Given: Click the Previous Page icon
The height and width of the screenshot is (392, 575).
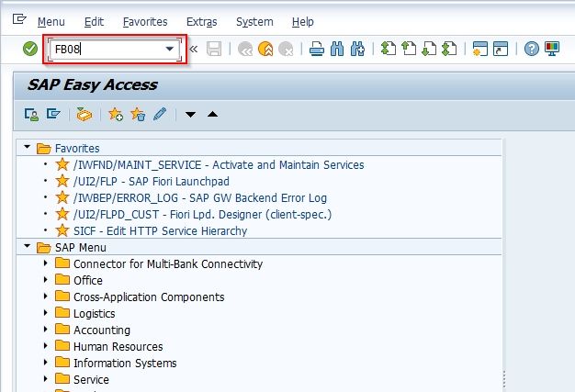Looking at the screenshot, I should (x=409, y=49).
